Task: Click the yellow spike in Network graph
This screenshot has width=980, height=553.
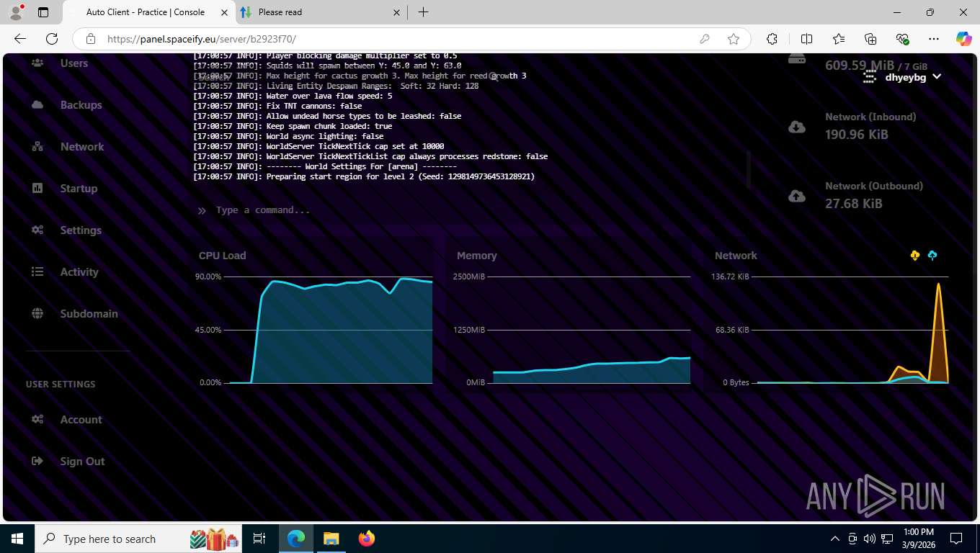Action: (x=938, y=331)
